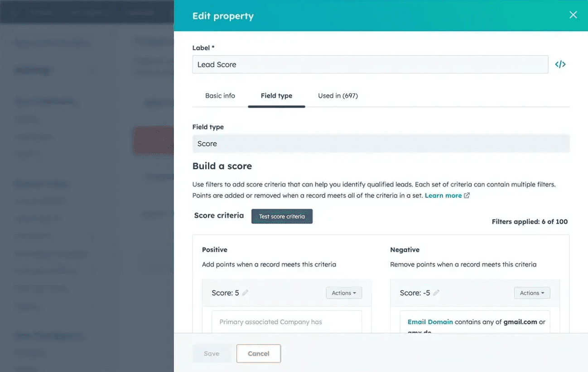Open the Field type selector showing Score

(381, 143)
